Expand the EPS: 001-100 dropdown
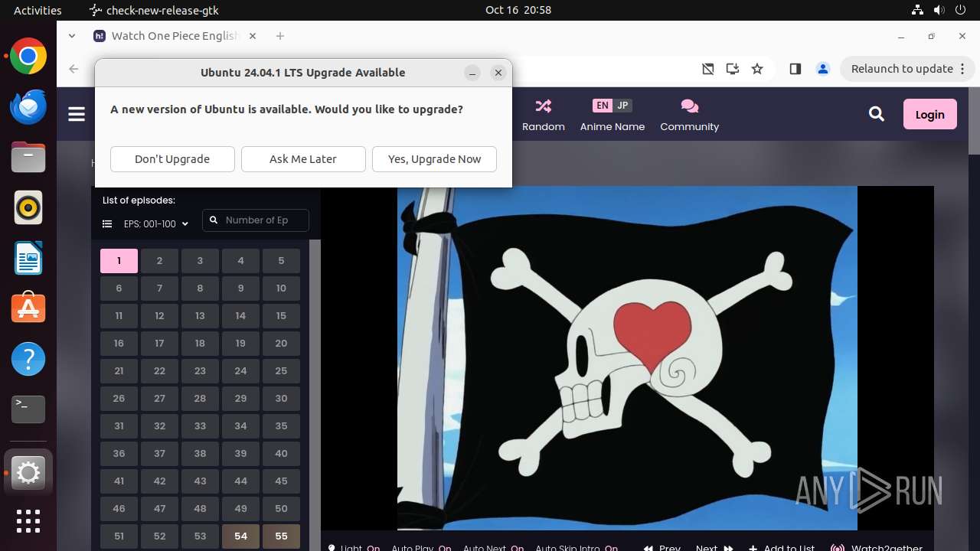The width and height of the screenshot is (980, 551). (x=156, y=224)
